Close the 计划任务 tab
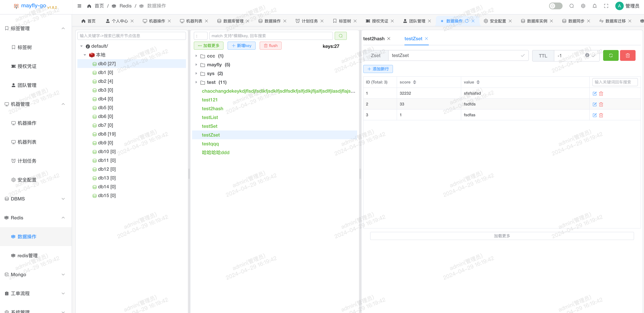Viewport: 644px width, 313px height. coord(322,21)
